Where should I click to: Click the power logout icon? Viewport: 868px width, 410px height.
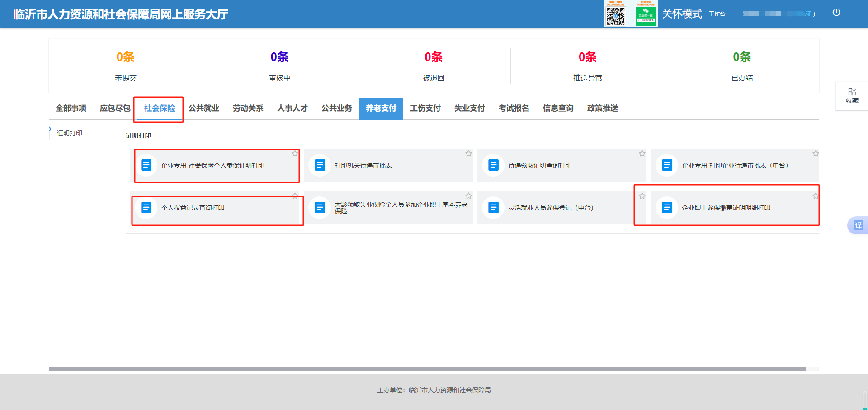point(836,13)
